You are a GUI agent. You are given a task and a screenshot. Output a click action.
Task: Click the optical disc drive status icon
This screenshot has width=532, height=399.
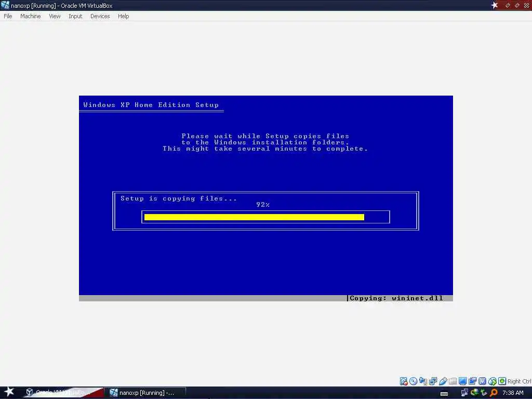point(413,381)
